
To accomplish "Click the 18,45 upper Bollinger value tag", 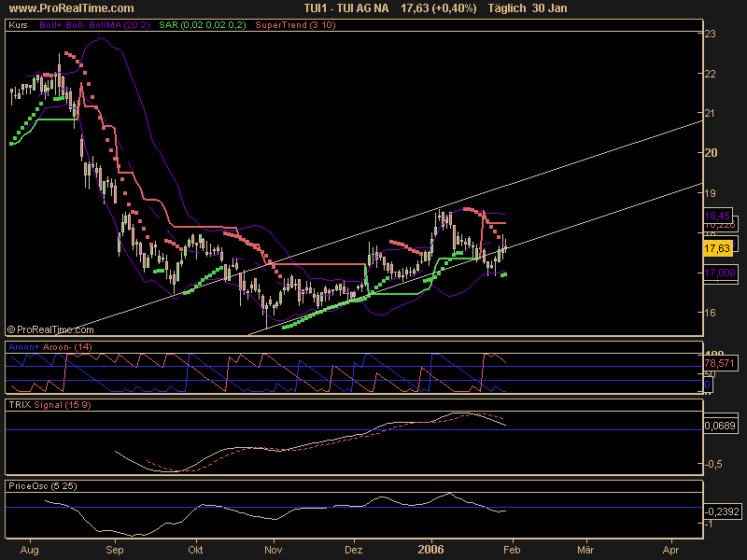I will [717, 216].
